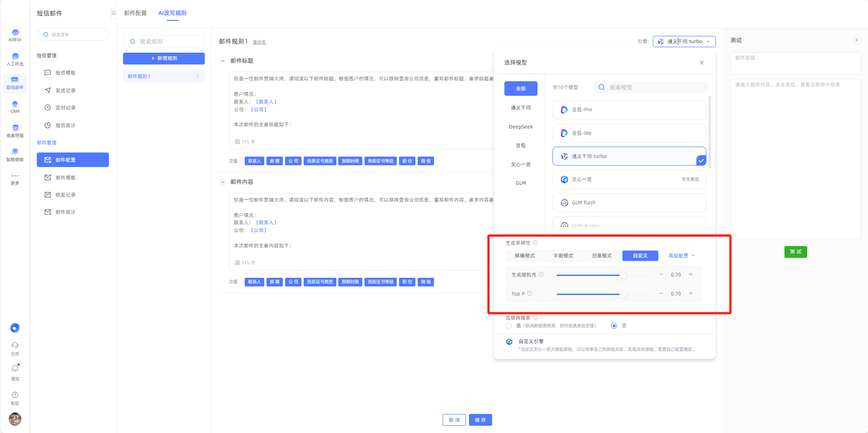Choose 平衡模式 diversity mode
Image resolution: width=868 pixels, height=433 pixels.
(563, 256)
